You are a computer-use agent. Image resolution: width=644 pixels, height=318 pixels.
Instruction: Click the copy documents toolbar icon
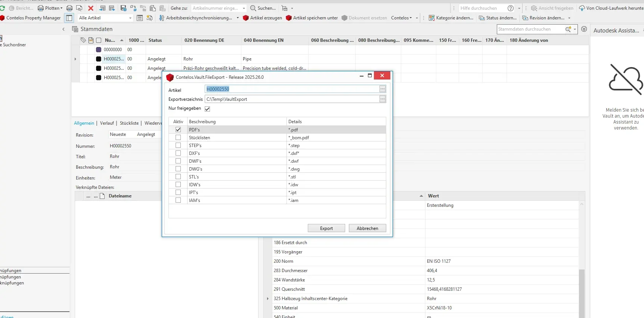coord(153,8)
